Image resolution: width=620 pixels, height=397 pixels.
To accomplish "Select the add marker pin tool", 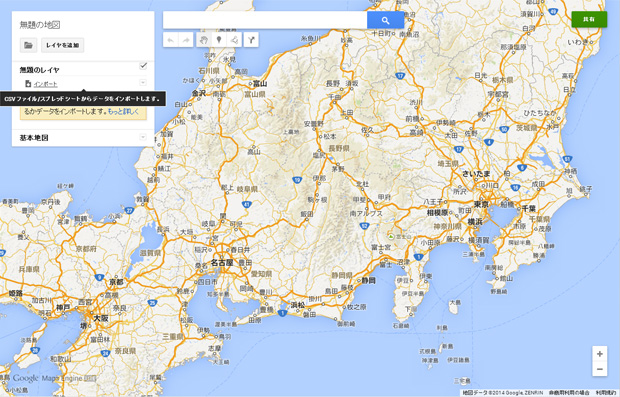I will [219, 40].
